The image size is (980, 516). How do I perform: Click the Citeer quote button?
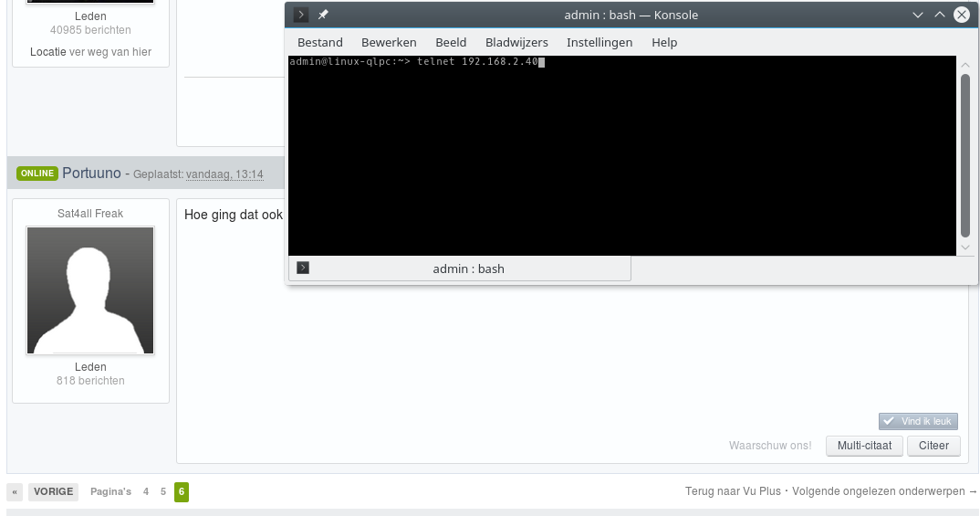pyautogui.click(x=933, y=446)
